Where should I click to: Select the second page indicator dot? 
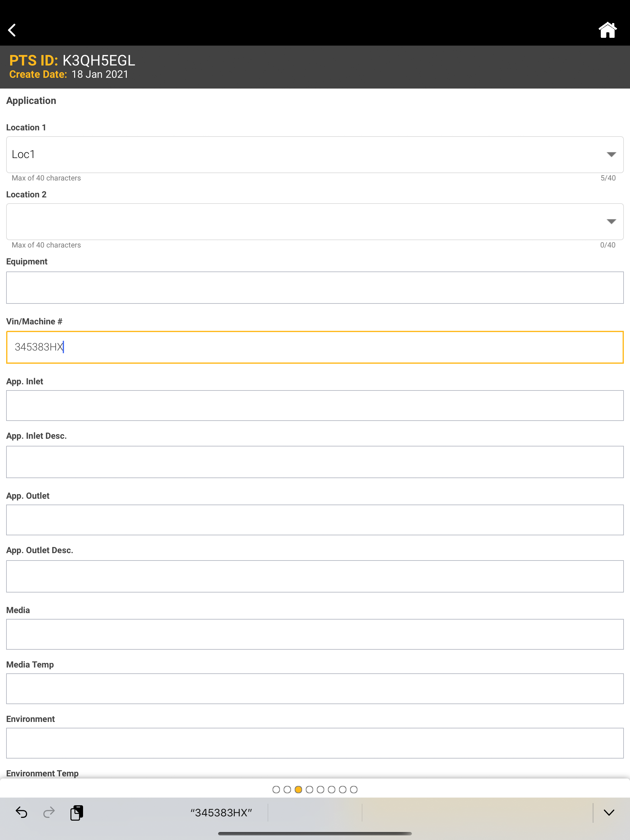point(287,790)
